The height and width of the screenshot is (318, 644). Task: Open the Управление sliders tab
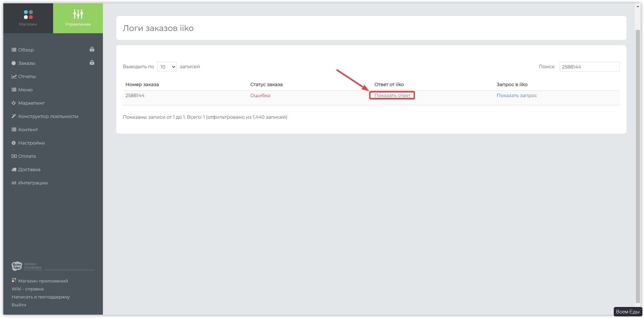coord(78,18)
